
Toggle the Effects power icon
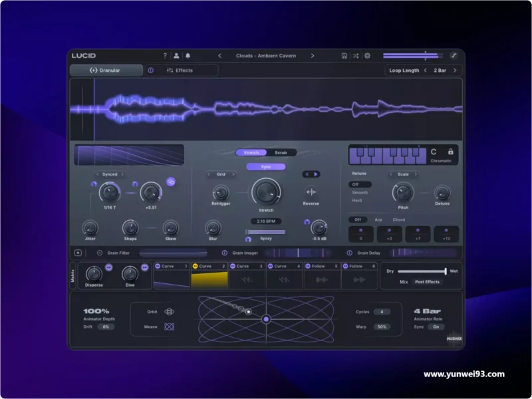tap(151, 70)
